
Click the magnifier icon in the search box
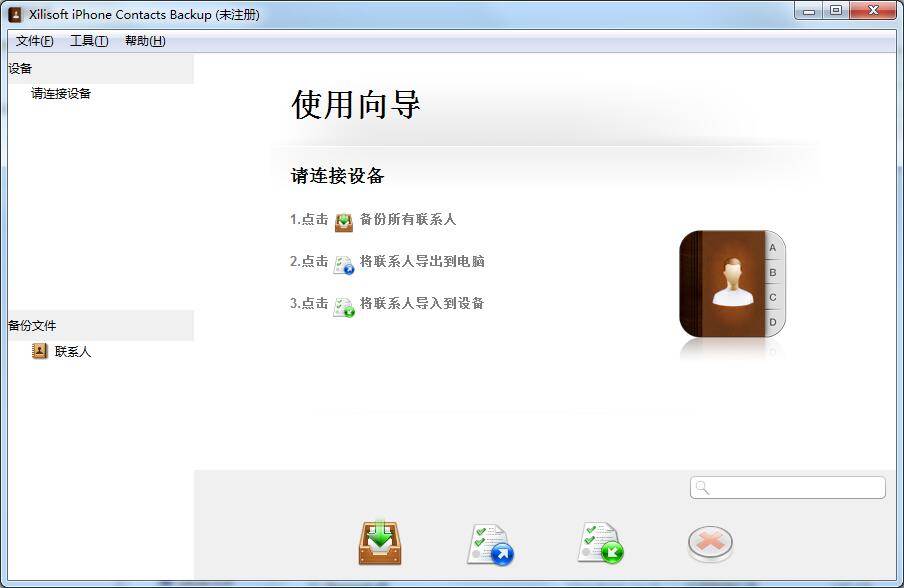(702, 487)
